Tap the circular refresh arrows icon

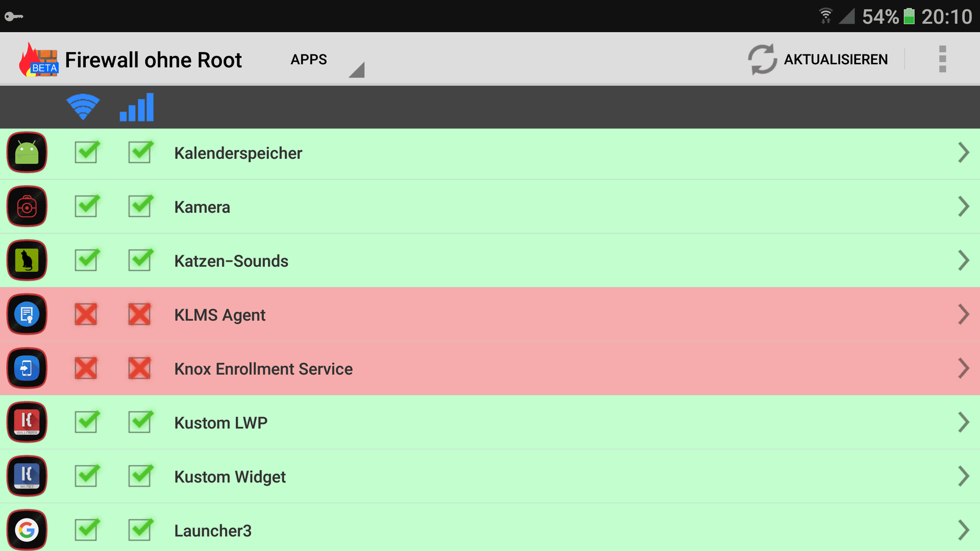[x=762, y=59]
